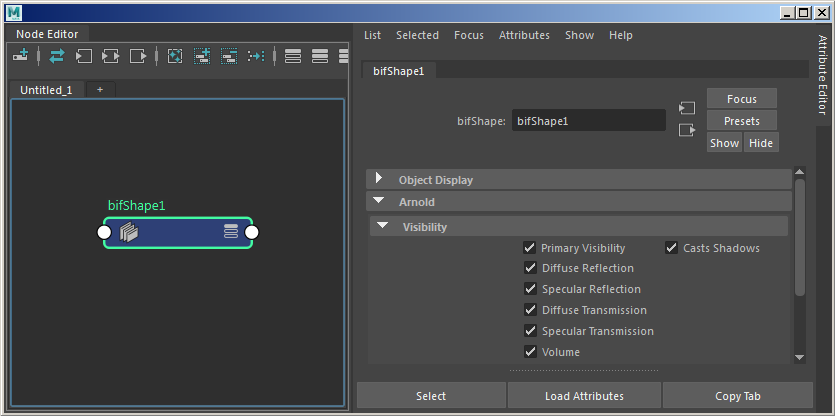Image resolution: width=835 pixels, height=416 pixels.
Task: Click the go to input connection icon beside bifShape field
Action: click(687, 108)
